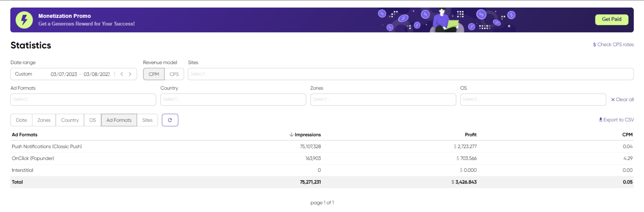Switch grouping to the Date tab
Image resolution: width=644 pixels, height=212 pixels.
[21, 120]
